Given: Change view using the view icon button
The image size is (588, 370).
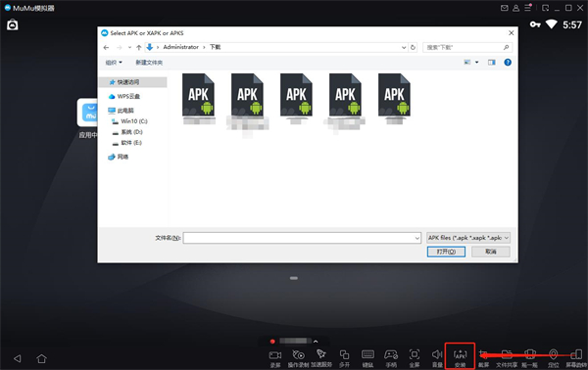Looking at the screenshot, I should pyautogui.click(x=467, y=63).
